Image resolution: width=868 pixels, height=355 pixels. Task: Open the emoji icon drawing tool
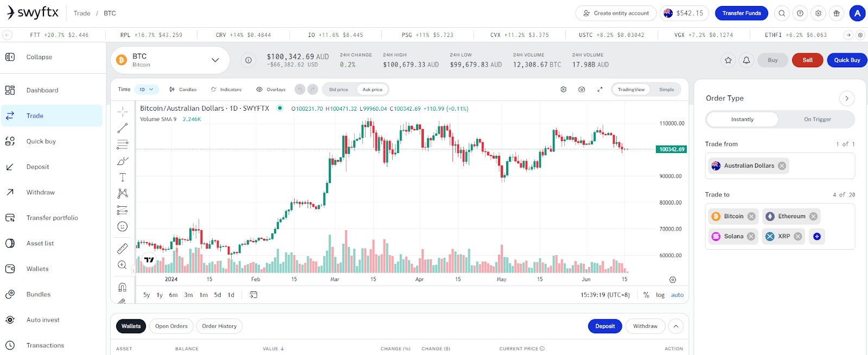(123, 226)
